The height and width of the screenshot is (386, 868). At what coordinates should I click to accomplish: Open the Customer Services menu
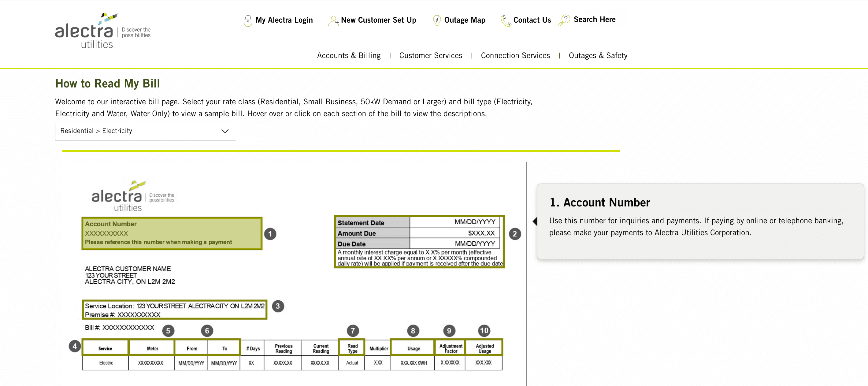[x=430, y=56]
